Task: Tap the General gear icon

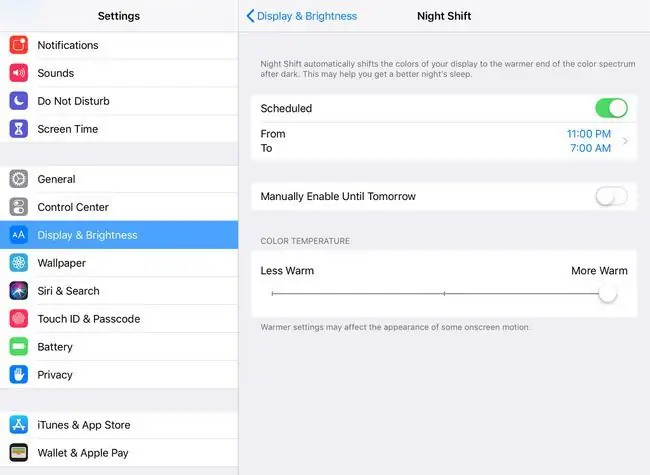Action: [19, 179]
